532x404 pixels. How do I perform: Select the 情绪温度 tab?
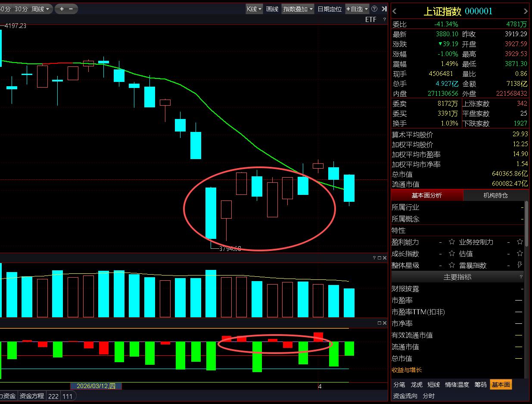[x=457, y=385]
